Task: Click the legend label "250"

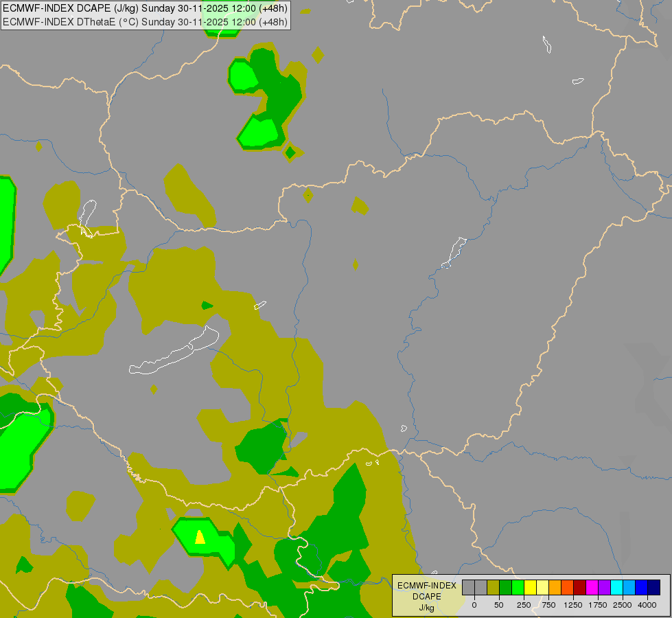Action: pos(524,605)
